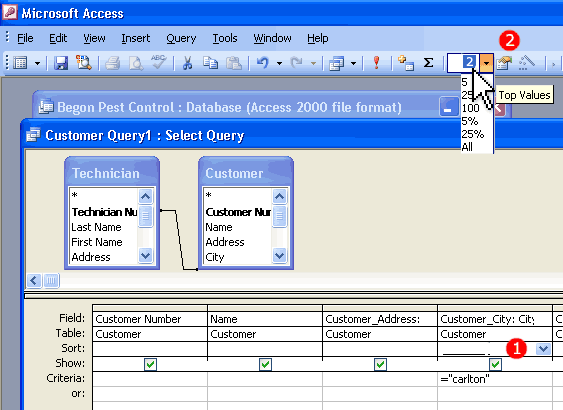This screenshot has height=410, width=563.
Task: Select Last Name in Technician table
Action: [96, 227]
